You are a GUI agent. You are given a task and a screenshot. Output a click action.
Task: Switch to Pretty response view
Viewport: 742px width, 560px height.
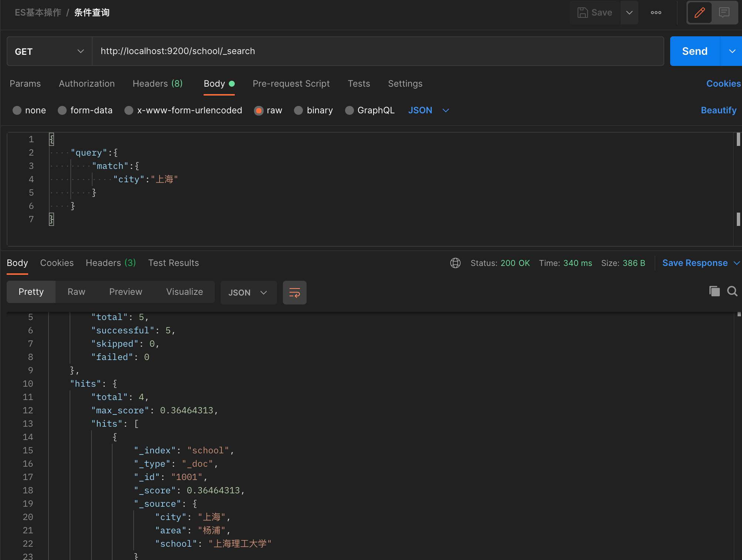click(31, 292)
